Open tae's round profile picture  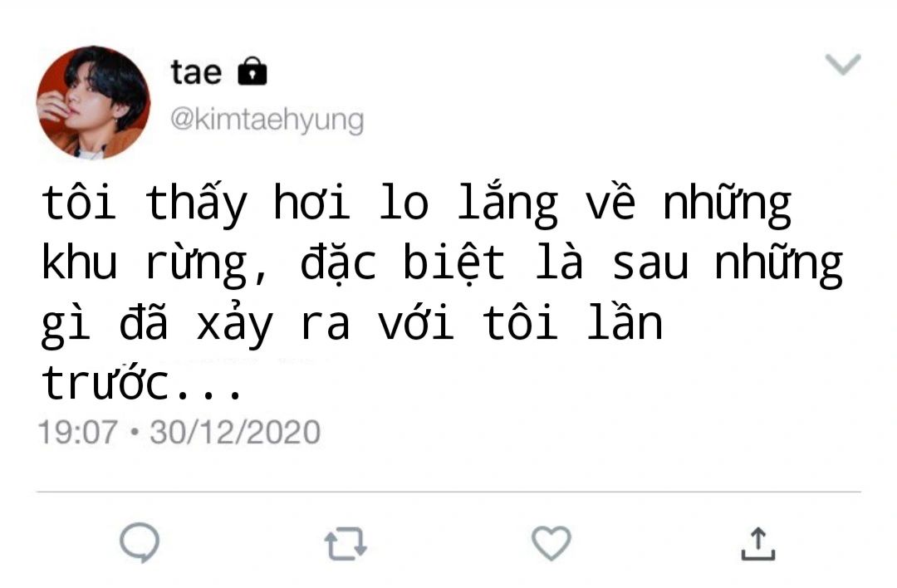click(x=93, y=102)
